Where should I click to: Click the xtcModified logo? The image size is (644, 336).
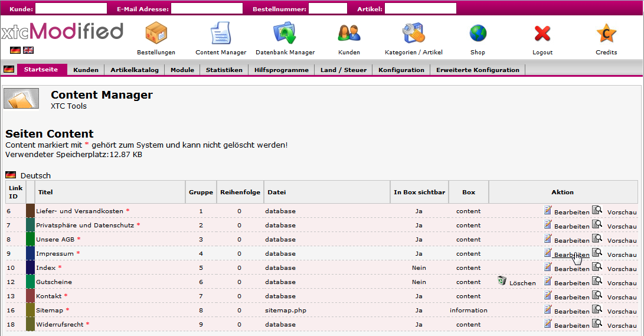(x=62, y=31)
